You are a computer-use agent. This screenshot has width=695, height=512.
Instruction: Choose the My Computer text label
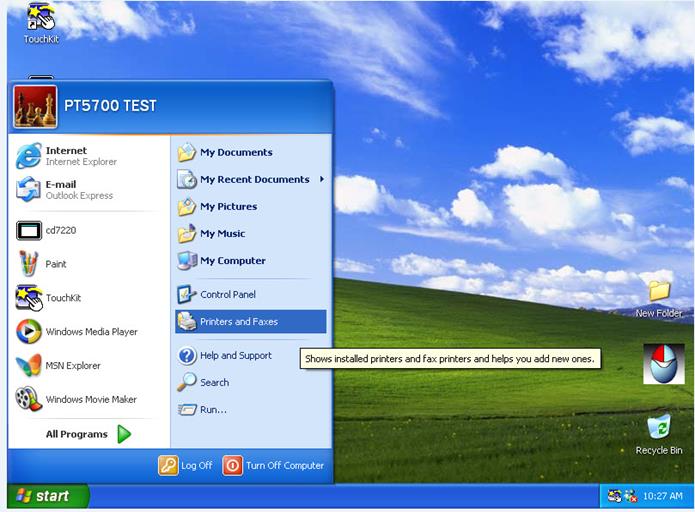[x=233, y=261]
